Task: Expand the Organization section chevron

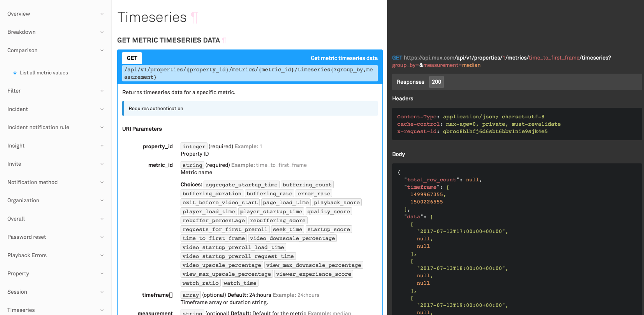Action: coord(102,200)
